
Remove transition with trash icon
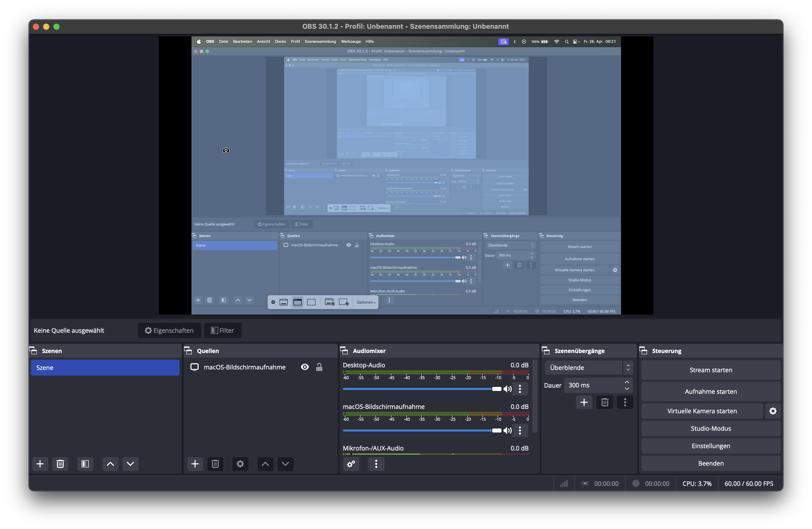pyautogui.click(x=605, y=403)
